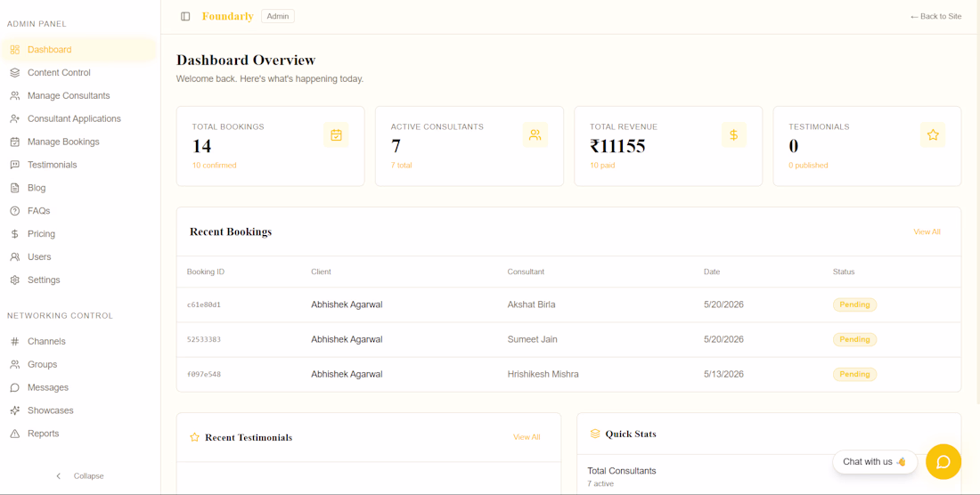Click the Pricing dollar sign icon
980x495 pixels.
pos(15,234)
